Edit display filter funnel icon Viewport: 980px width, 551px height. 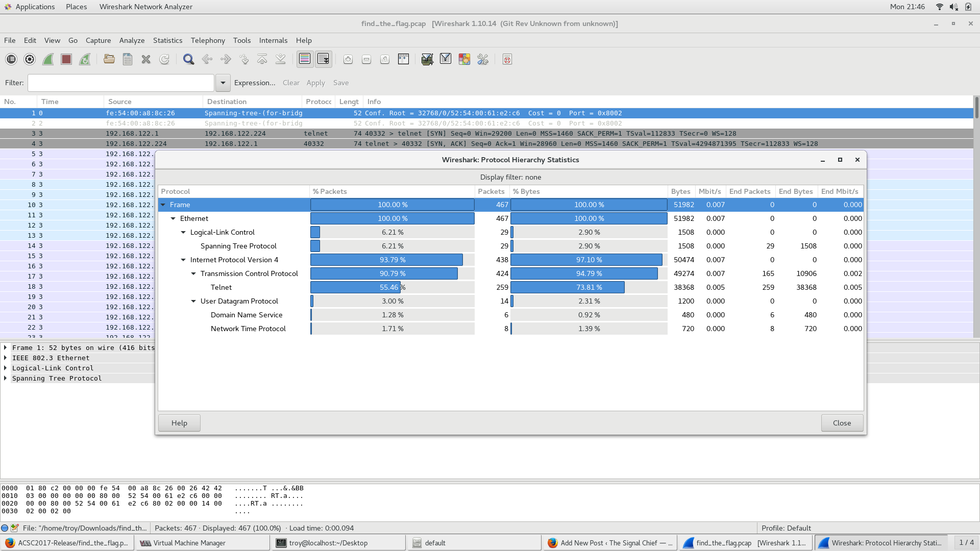click(x=446, y=59)
